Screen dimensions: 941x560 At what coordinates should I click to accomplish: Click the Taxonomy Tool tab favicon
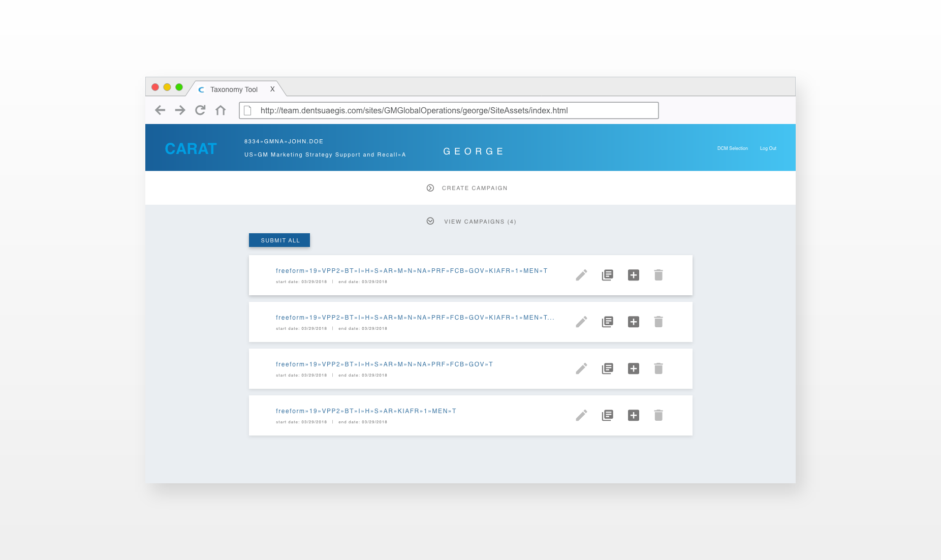point(201,89)
